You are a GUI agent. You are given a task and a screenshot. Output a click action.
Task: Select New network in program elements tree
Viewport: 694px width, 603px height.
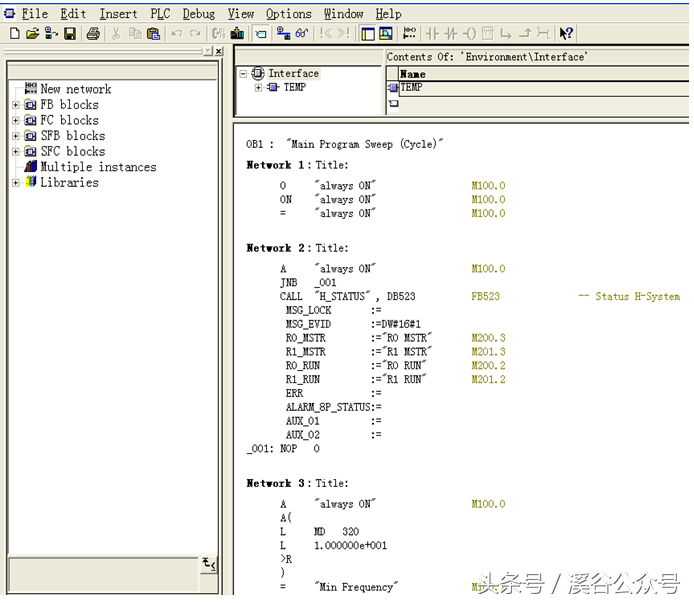(x=75, y=89)
